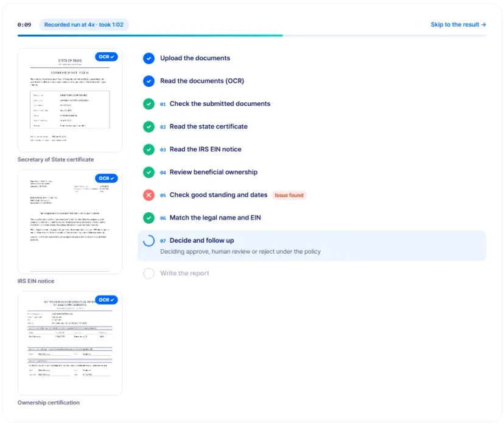Click the OCR badge on IRS EIN notice
The width and height of the screenshot is (504, 425).
(107, 178)
